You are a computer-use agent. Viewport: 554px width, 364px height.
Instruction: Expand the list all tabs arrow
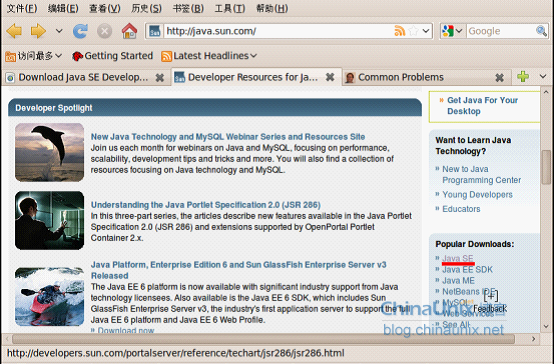[x=543, y=76]
